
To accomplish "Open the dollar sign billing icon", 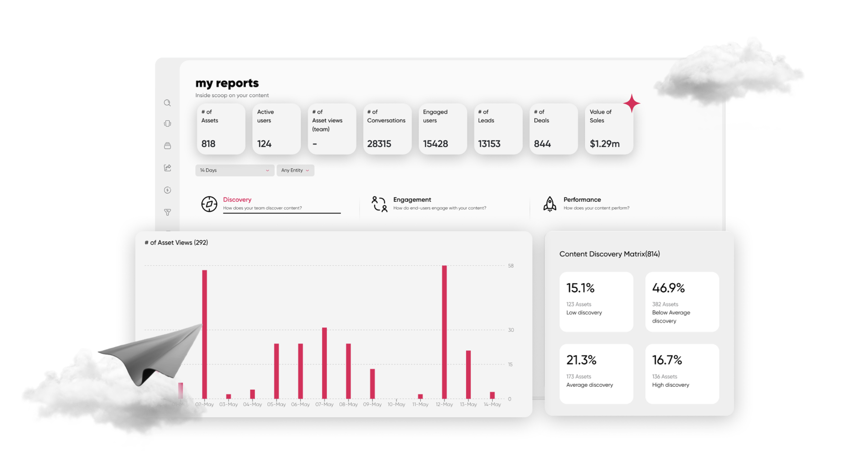I will click(x=167, y=190).
